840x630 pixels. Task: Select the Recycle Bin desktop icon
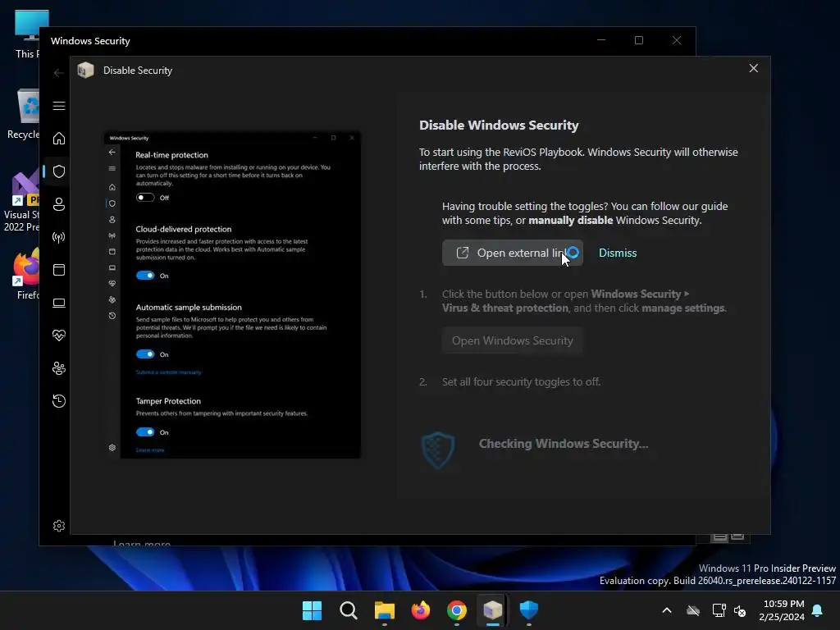[24, 113]
